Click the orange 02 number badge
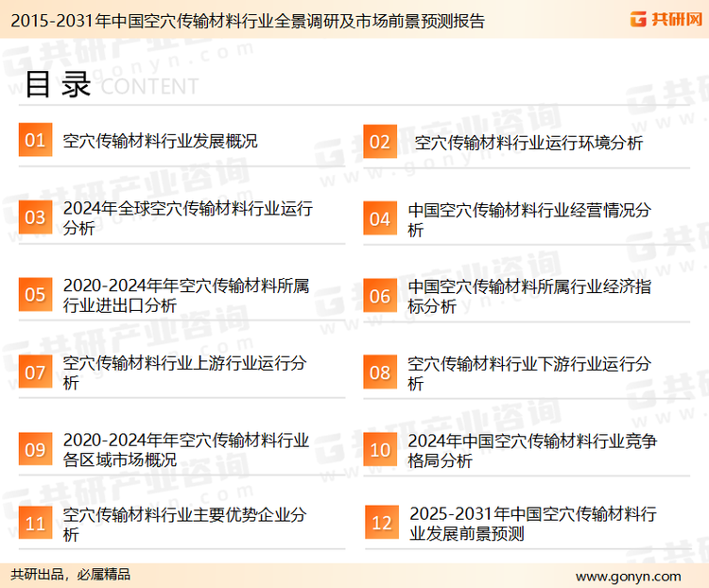 click(x=380, y=142)
